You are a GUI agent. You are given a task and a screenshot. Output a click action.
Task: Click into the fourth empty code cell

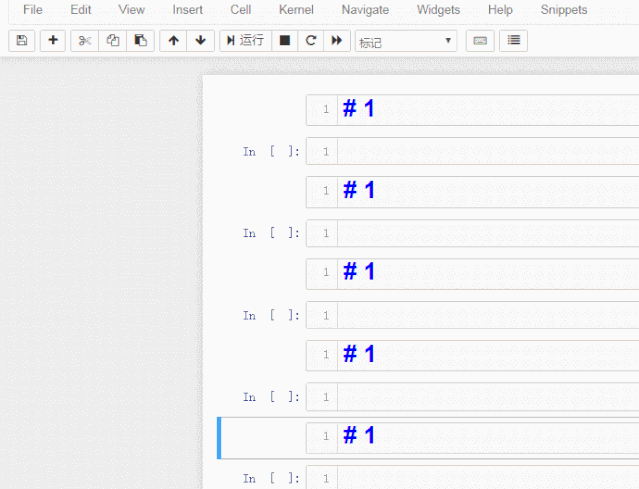click(x=473, y=396)
